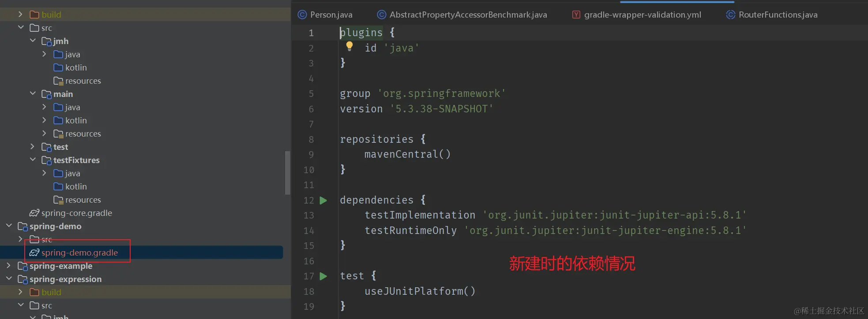Switch to the RouterFunctions.java tab
Screen dimensions: 868x319
coord(772,15)
